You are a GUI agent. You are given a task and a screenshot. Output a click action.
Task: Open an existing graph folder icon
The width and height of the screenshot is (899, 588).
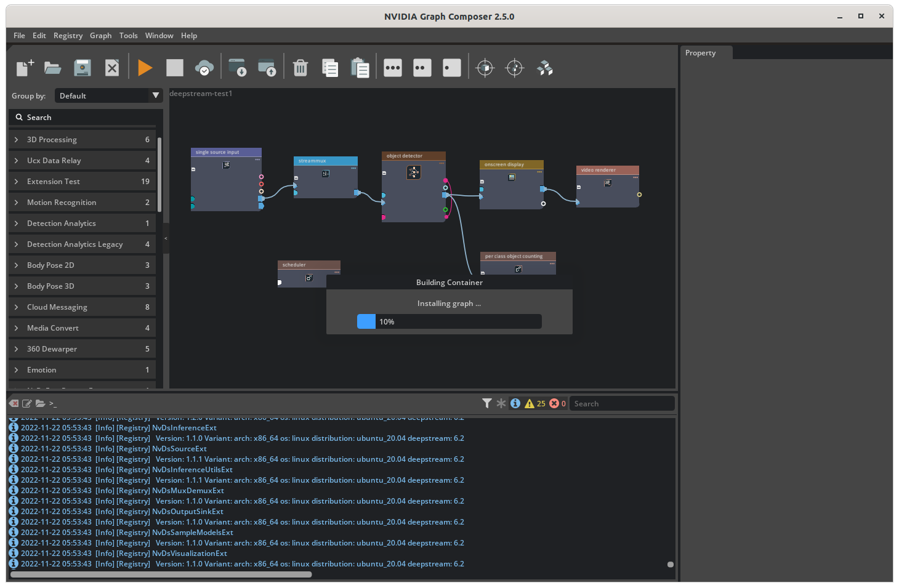[x=53, y=68]
